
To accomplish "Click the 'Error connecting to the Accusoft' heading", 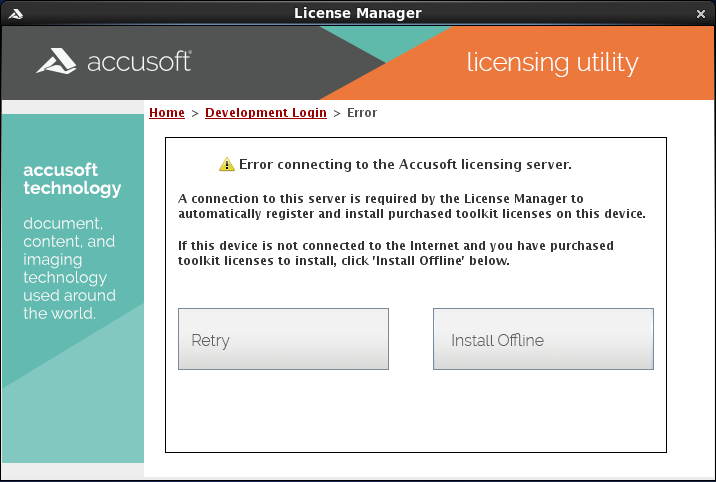I will pyautogui.click(x=404, y=164).
